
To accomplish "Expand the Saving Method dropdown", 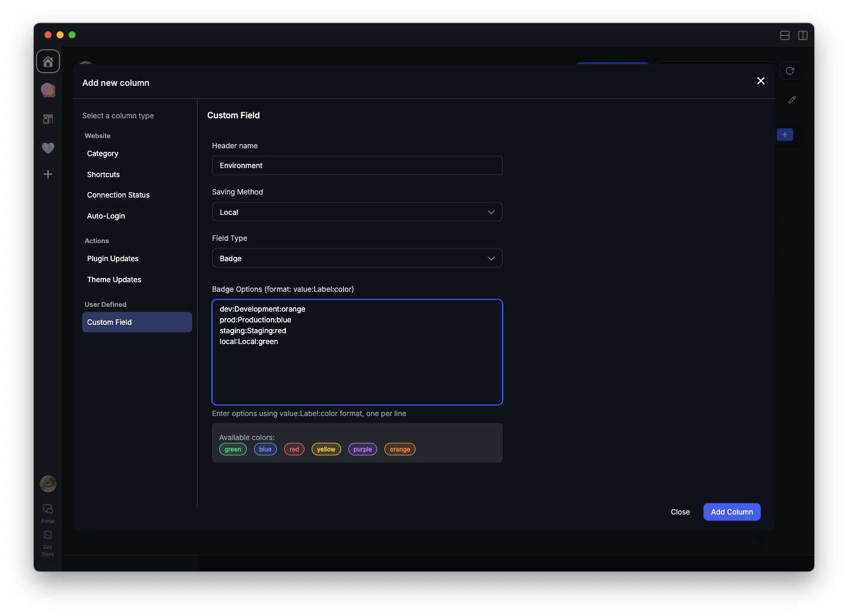I will coord(357,212).
